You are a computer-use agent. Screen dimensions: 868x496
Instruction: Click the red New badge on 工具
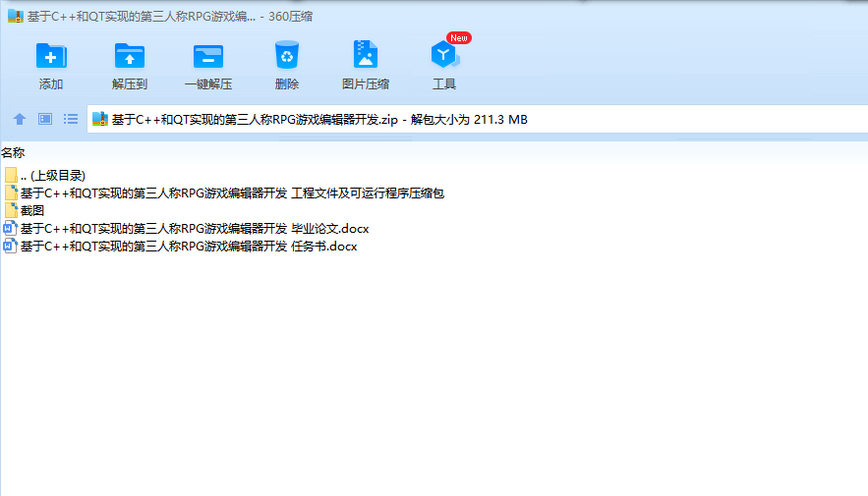coord(458,38)
